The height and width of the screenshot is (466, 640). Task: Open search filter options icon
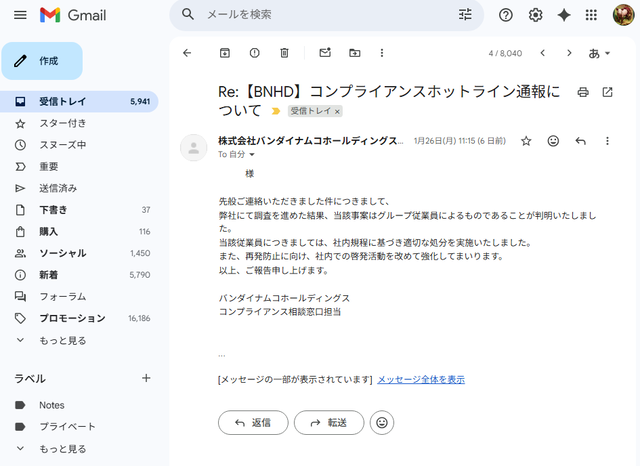pos(465,15)
